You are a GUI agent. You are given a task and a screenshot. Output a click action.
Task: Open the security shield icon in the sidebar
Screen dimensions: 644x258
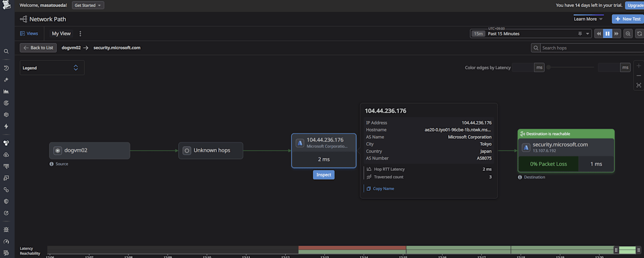point(6,201)
